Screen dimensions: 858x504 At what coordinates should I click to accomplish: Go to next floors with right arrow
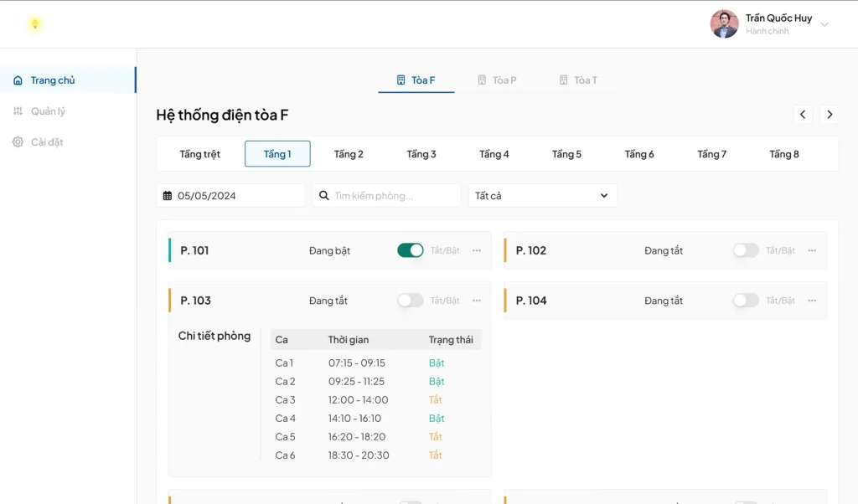coord(829,115)
